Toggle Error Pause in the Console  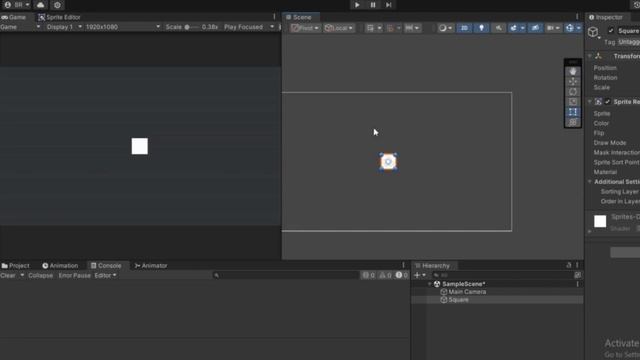[74, 276]
